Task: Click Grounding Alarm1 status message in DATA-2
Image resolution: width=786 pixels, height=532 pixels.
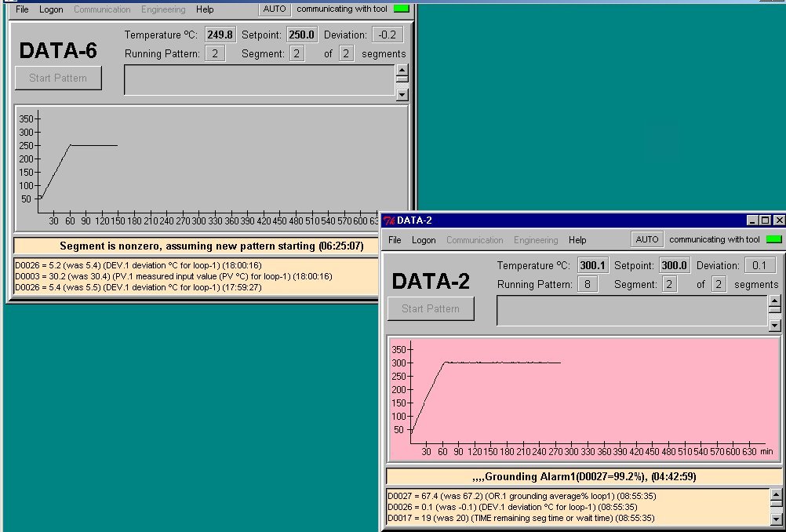Action: coord(584,476)
